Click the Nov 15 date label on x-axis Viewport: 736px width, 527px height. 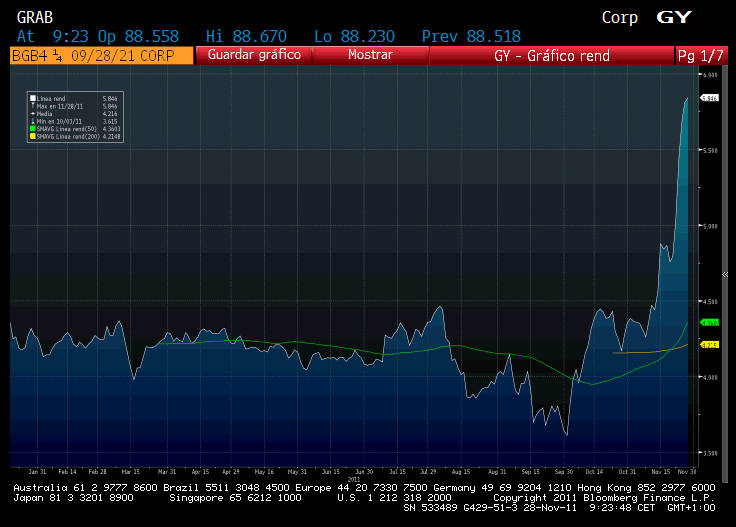pos(660,472)
